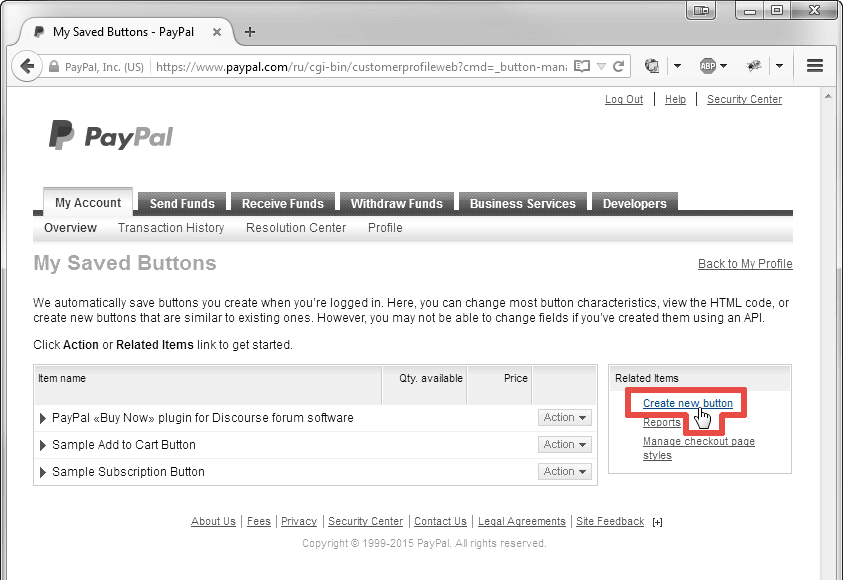
Task: Select the My Account tab
Action: (88, 202)
